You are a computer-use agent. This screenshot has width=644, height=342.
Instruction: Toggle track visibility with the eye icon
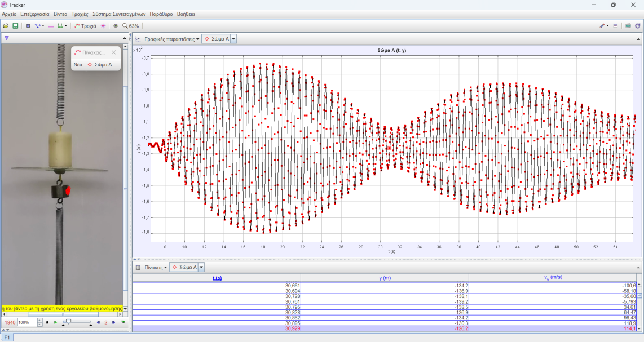click(116, 26)
